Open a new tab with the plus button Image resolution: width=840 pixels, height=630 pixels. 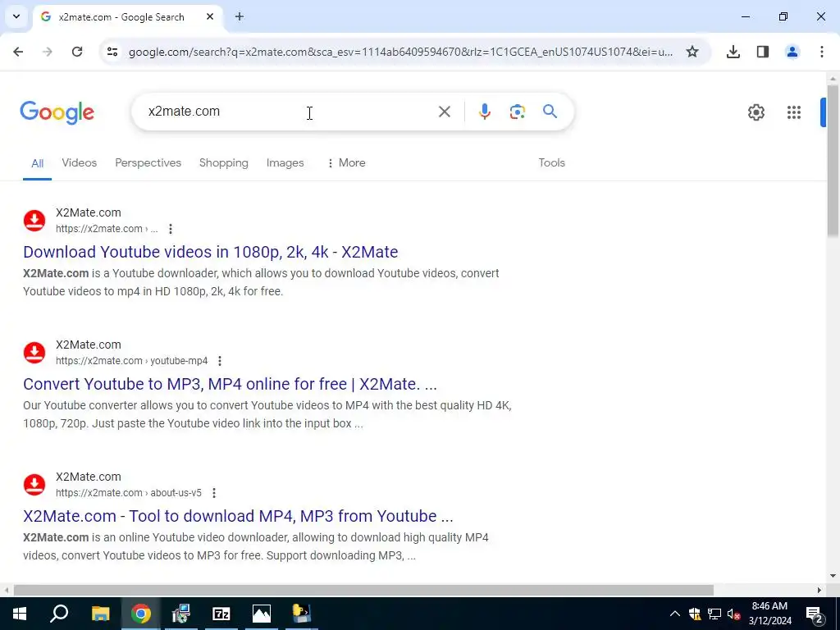coord(240,16)
